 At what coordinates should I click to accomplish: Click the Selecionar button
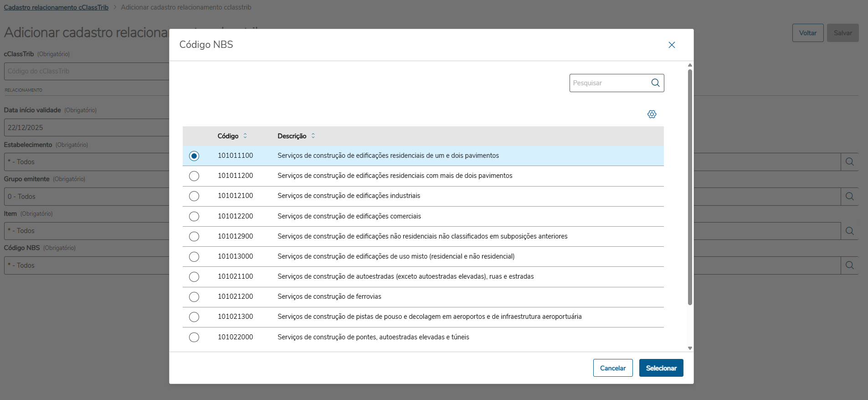point(661,368)
